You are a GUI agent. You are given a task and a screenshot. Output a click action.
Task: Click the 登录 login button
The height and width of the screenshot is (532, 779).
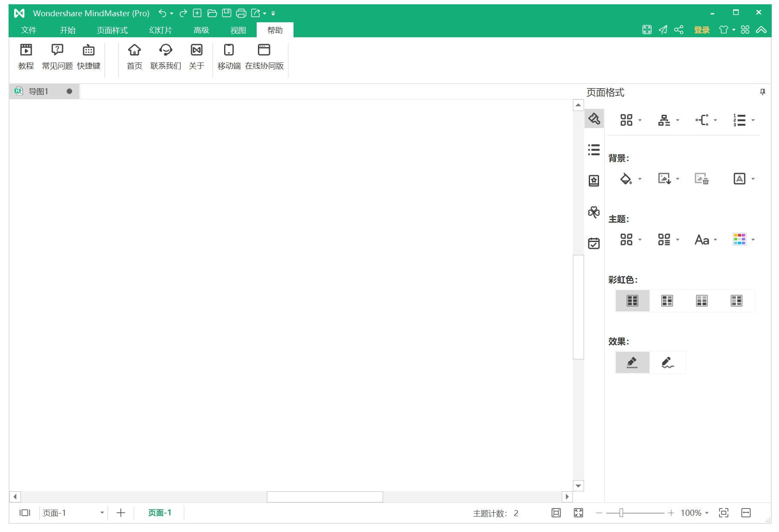pos(701,30)
